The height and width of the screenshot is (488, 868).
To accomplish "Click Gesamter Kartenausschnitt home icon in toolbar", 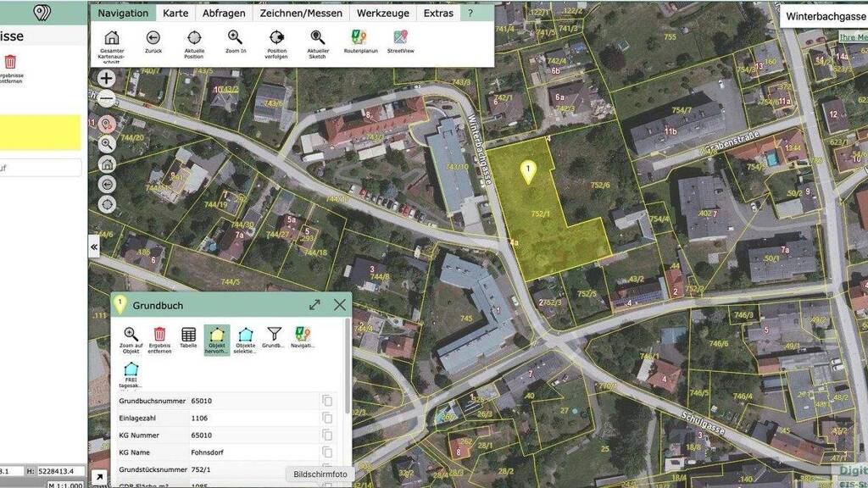I will click(111, 38).
